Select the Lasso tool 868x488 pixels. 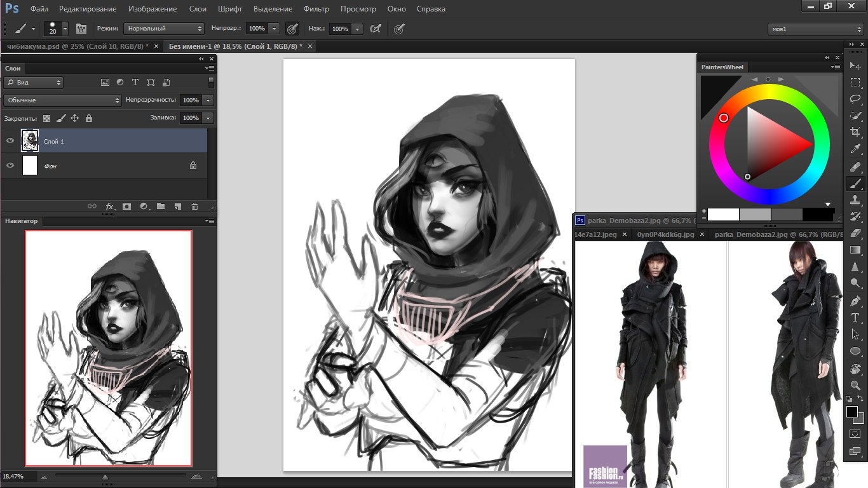click(x=855, y=98)
